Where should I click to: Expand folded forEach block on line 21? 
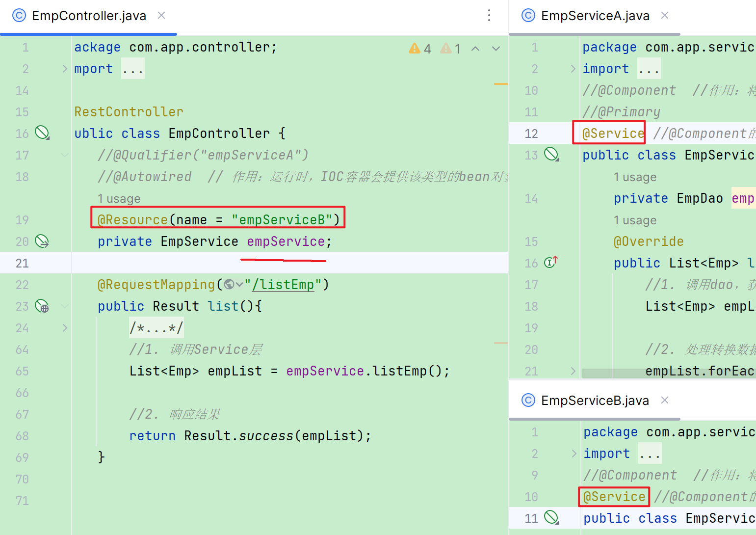pos(573,371)
